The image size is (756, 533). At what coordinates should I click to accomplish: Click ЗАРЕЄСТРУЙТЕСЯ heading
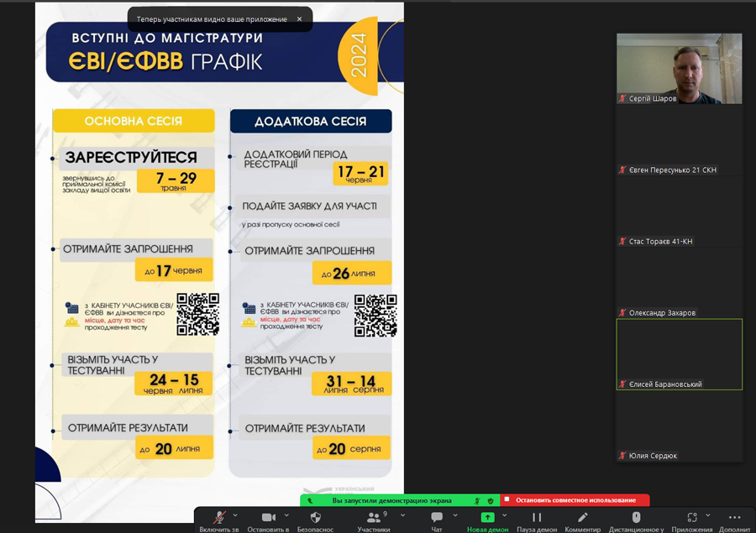coord(131,158)
